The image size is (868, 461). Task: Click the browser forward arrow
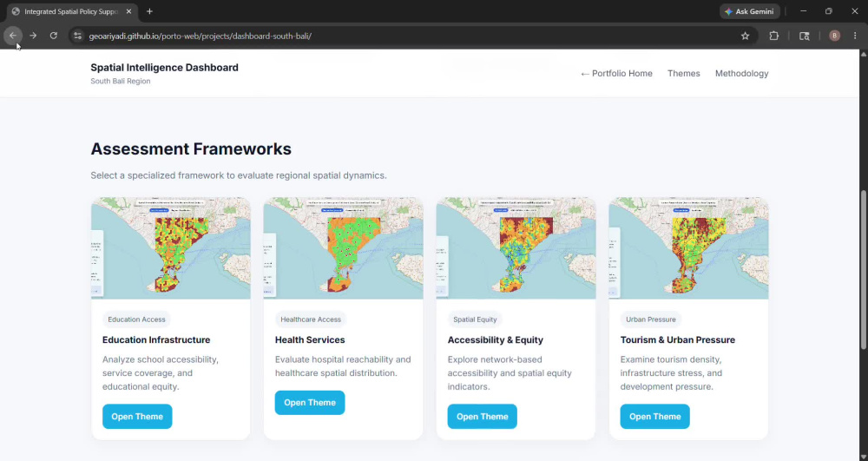(x=33, y=36)
